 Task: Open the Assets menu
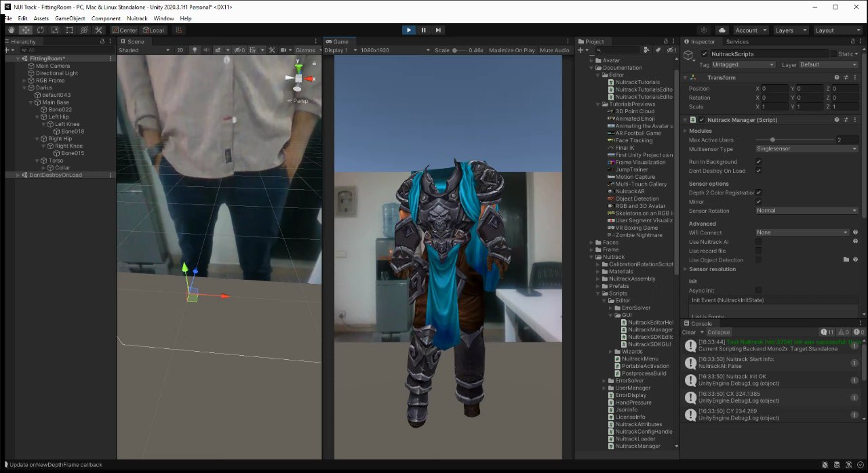pyautogui.click(x=41, y=18)
